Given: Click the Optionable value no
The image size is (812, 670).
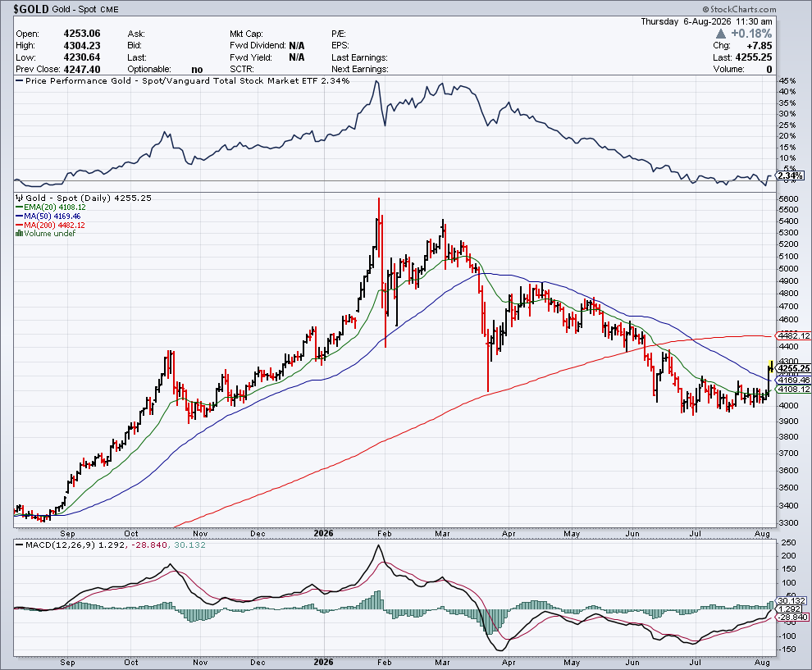Looking at the screenshot, I should (197, 70).
